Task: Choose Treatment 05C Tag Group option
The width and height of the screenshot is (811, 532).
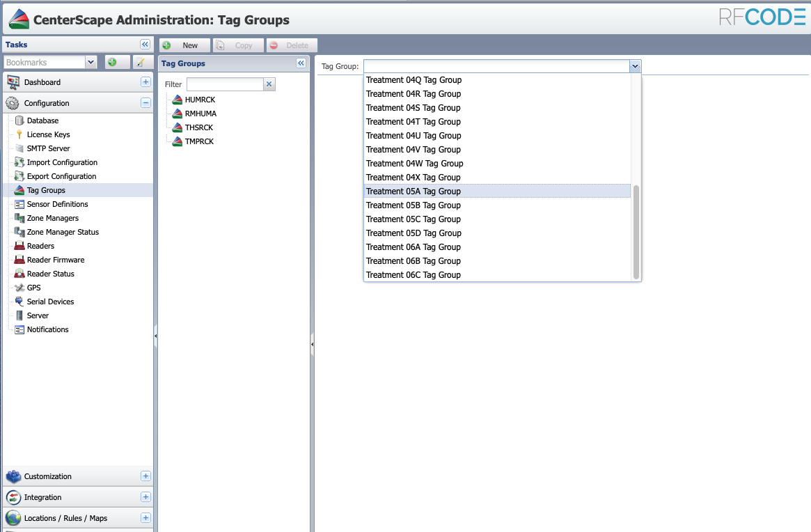Action: coord(498,219)
